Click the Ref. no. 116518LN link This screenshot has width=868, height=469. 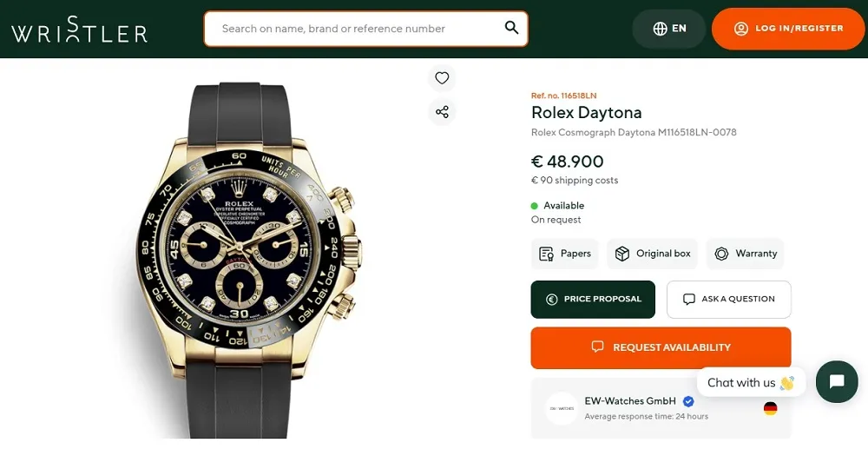[563, 96]
